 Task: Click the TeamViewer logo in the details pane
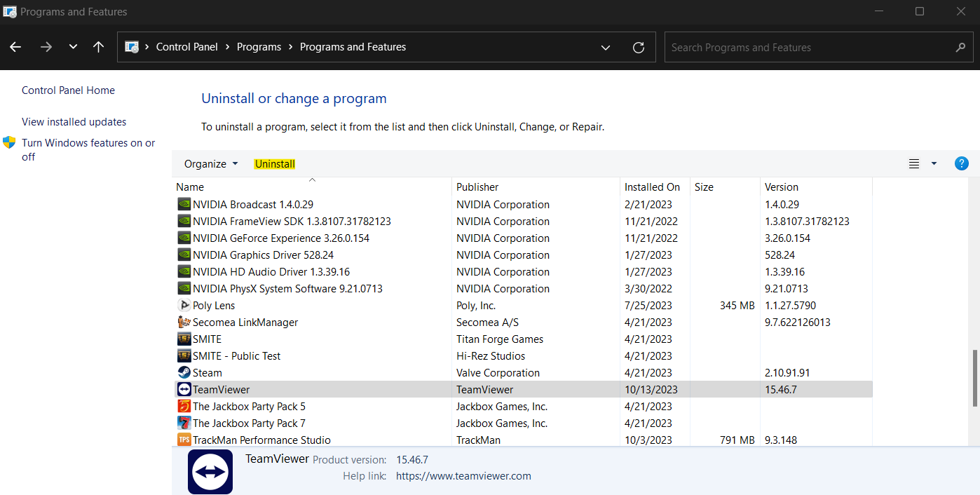210,471
